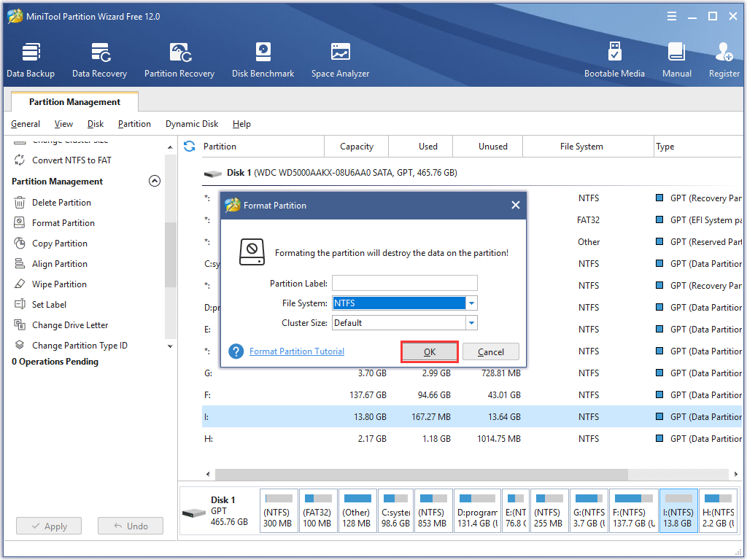Select D:program 131.4 GB block in disk map
Image resolution: width=747 pixels, height=560 pixels.
point(477,511)
